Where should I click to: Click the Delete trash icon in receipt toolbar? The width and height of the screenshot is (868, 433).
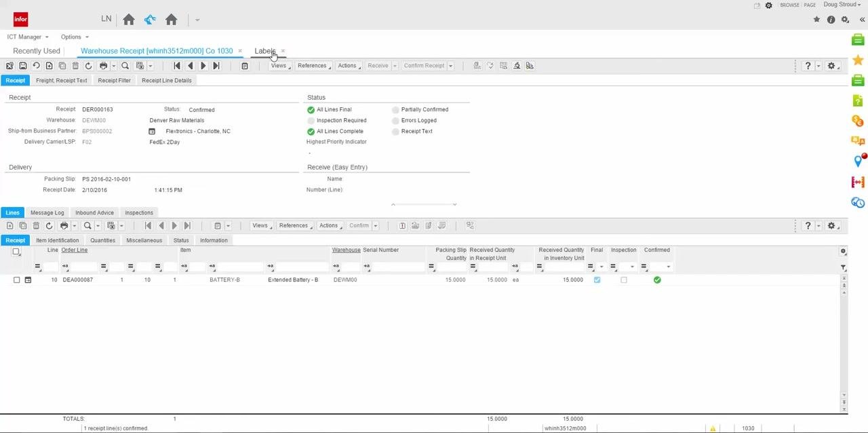click(75, 66)
